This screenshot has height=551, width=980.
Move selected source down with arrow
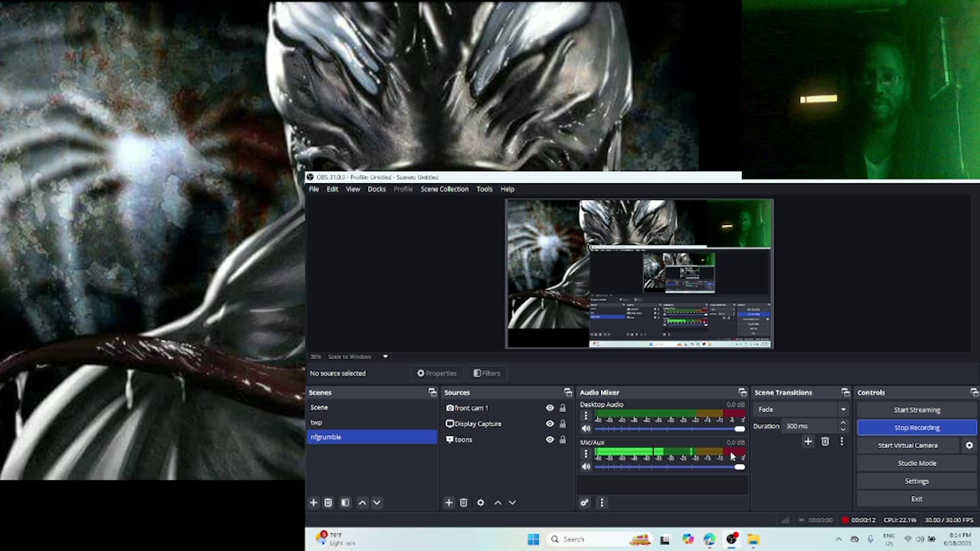pyautogui.click(x=512, y=503)
